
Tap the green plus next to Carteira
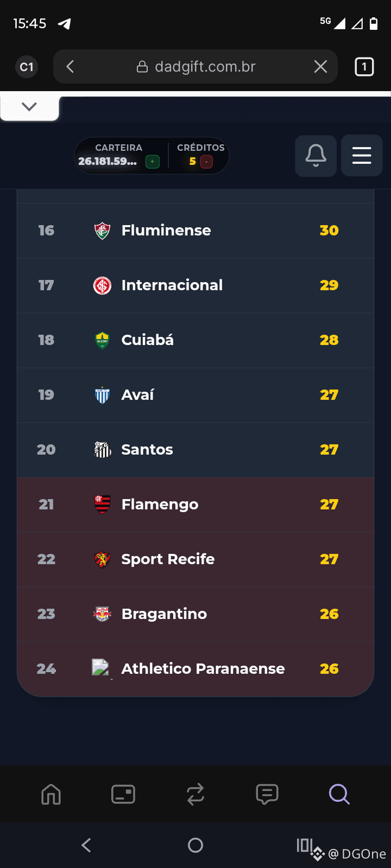(153, 162)
